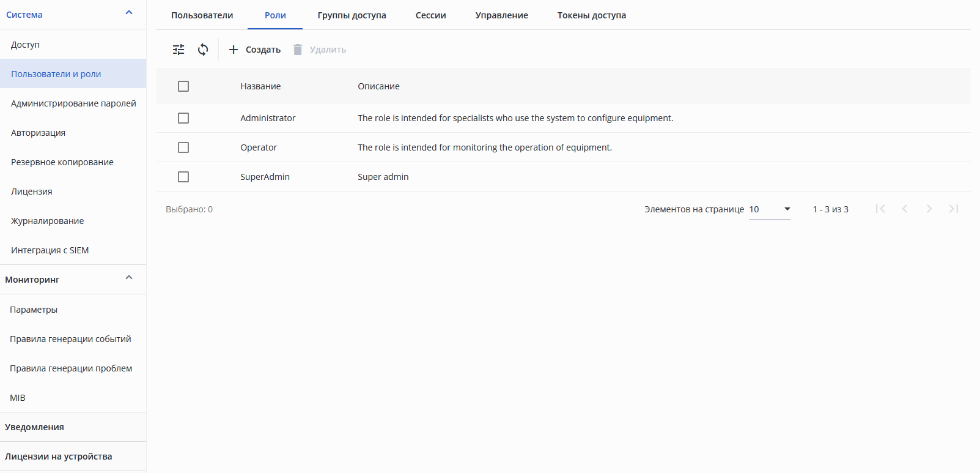Collapse the Мониторинг sidebar section
Viewport: 980px width, 473px height.
(129, 278)
